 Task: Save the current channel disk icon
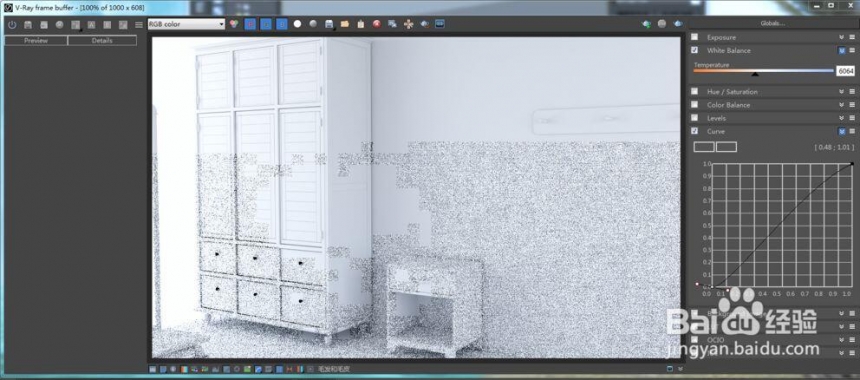click(x=329, y=24)
